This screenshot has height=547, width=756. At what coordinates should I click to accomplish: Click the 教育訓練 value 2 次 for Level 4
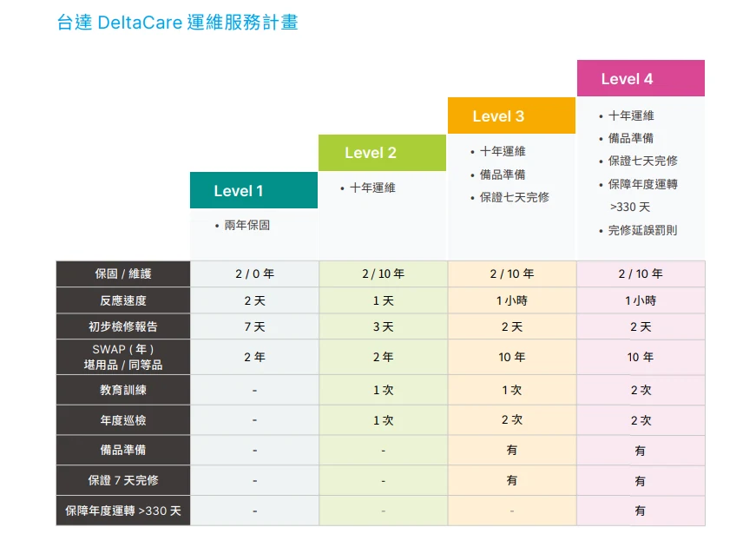click(x=641, y=390)
